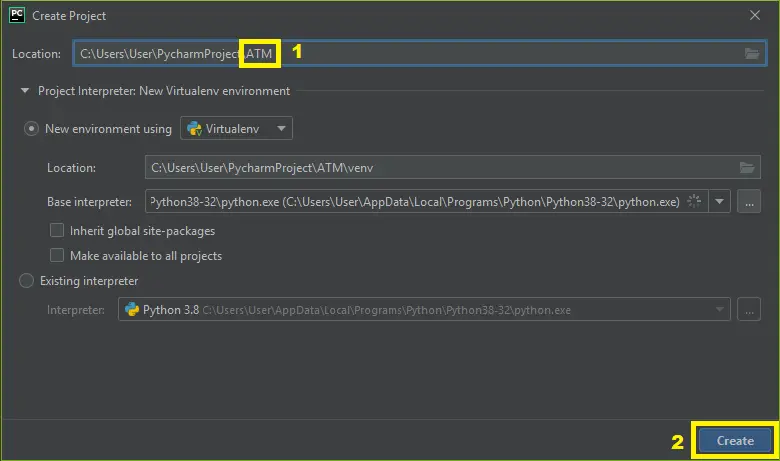The height and width of the screenshot is (461, 780).
Task: Click the Create button
Action: click(x=735, y=441)
